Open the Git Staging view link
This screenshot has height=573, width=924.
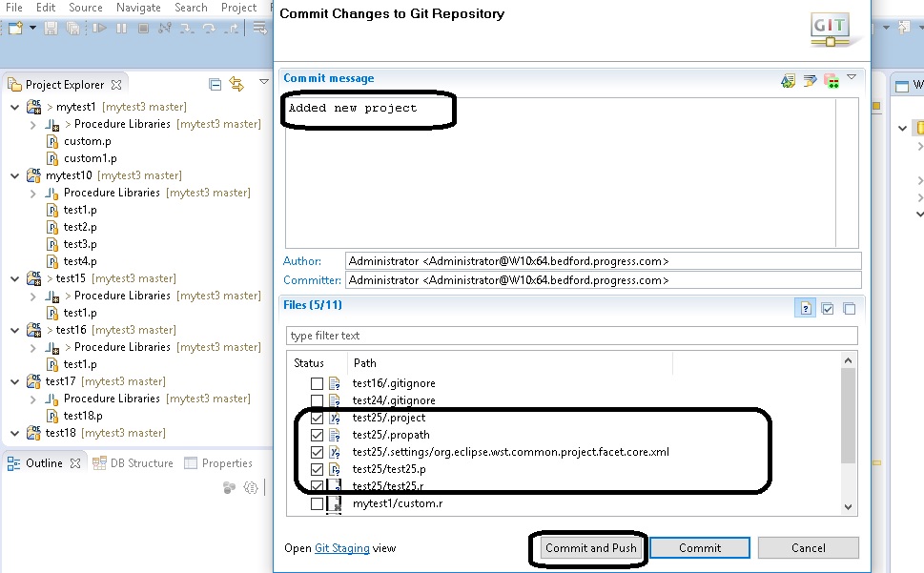[341, 548]
